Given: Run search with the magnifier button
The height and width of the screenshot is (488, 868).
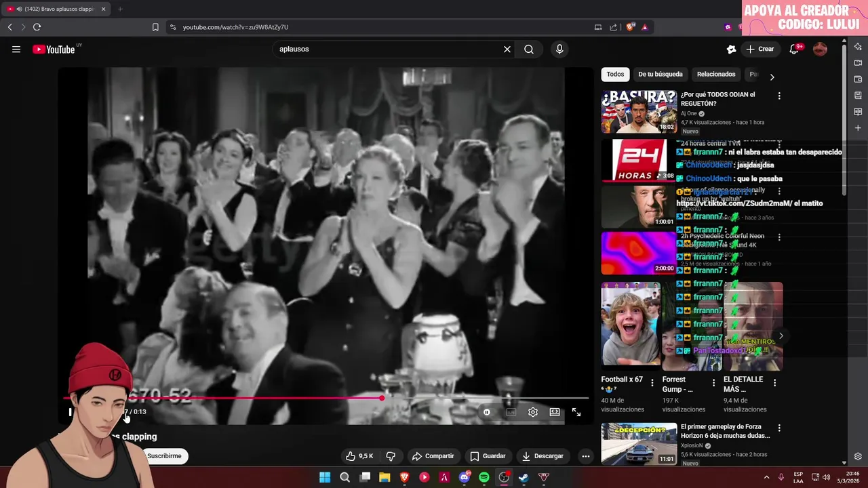Looking at the screenshot, I should point(529,49).
